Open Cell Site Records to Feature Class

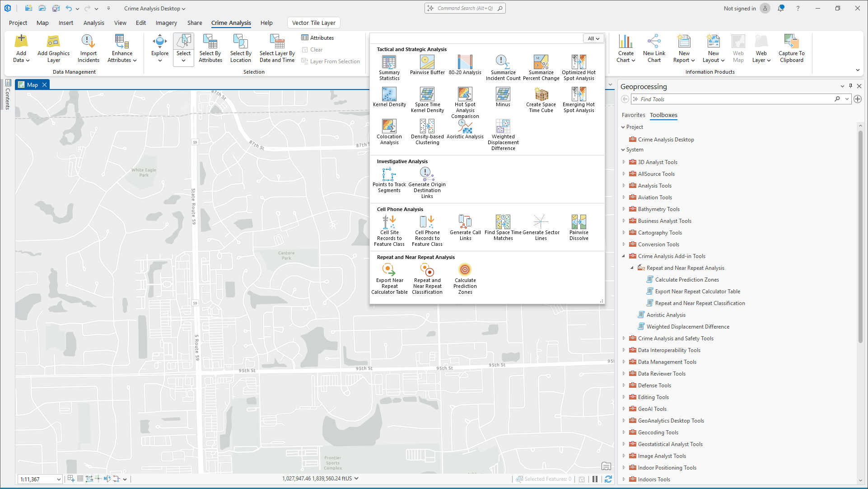click(389, 231)
